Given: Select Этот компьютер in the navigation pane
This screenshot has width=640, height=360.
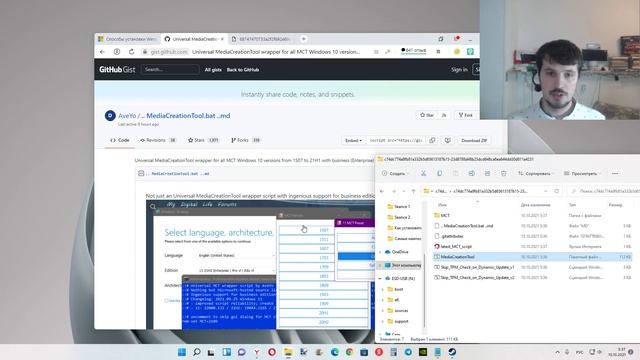Looking at the screenshot, I should point(403,265).
